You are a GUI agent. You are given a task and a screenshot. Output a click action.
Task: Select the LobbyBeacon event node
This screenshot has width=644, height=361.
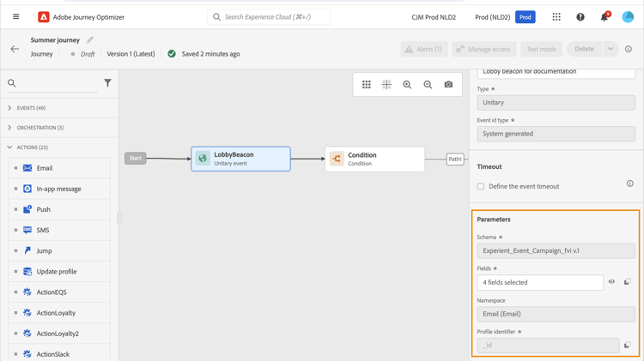[x=240, y=159]
